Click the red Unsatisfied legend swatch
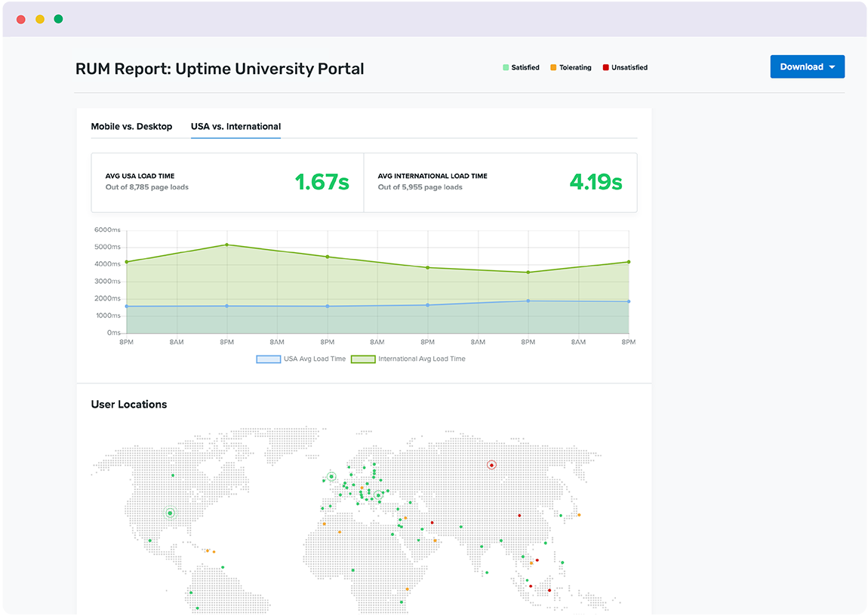 click(605, 67)
